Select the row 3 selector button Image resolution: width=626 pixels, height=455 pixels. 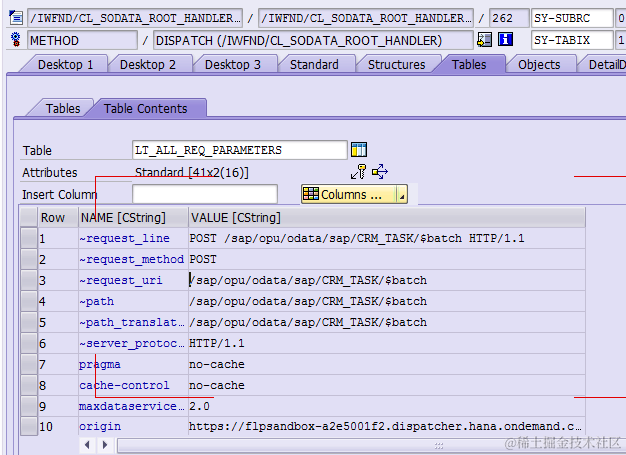29,280
